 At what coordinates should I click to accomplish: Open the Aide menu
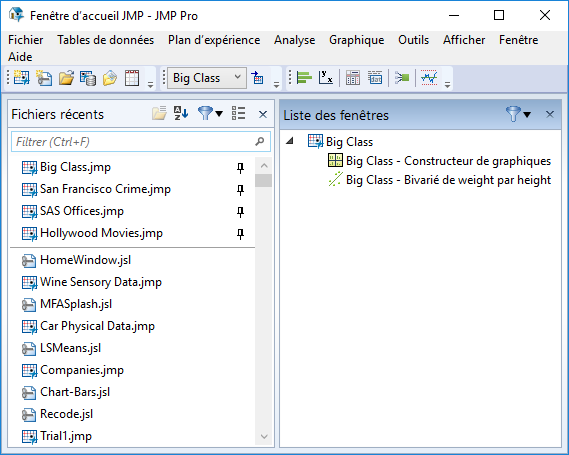[20, 57]
